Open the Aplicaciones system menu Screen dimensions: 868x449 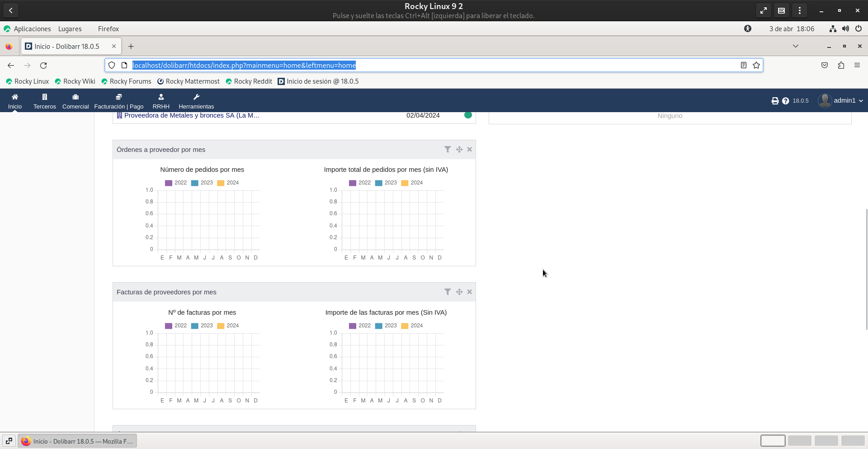32,29
